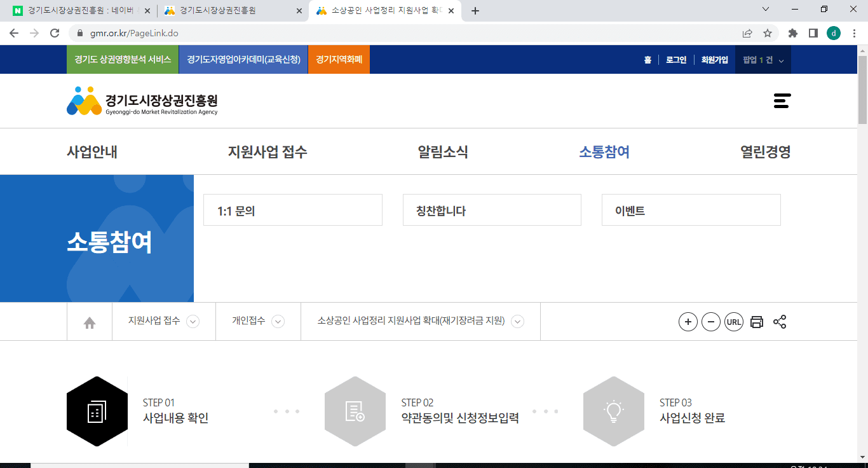Open browser extensions puzzle icon

point(793,33)
